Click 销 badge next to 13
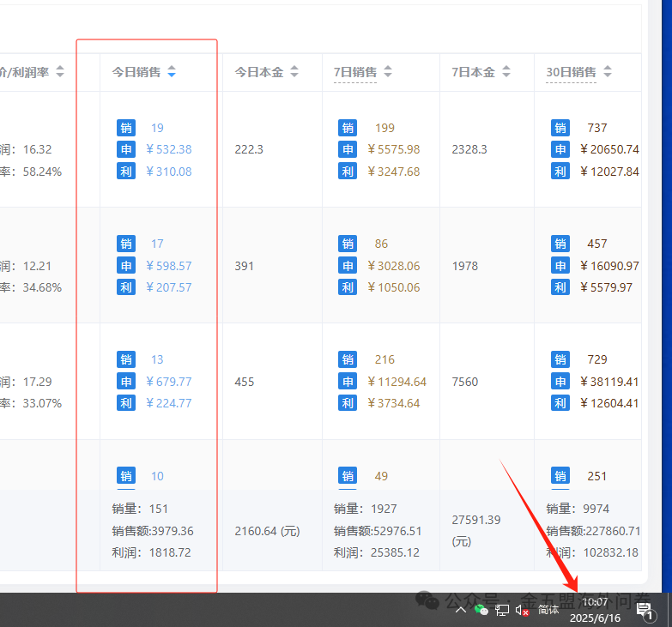This screenshot has width=672, height=627. click(x=126, y=359)
